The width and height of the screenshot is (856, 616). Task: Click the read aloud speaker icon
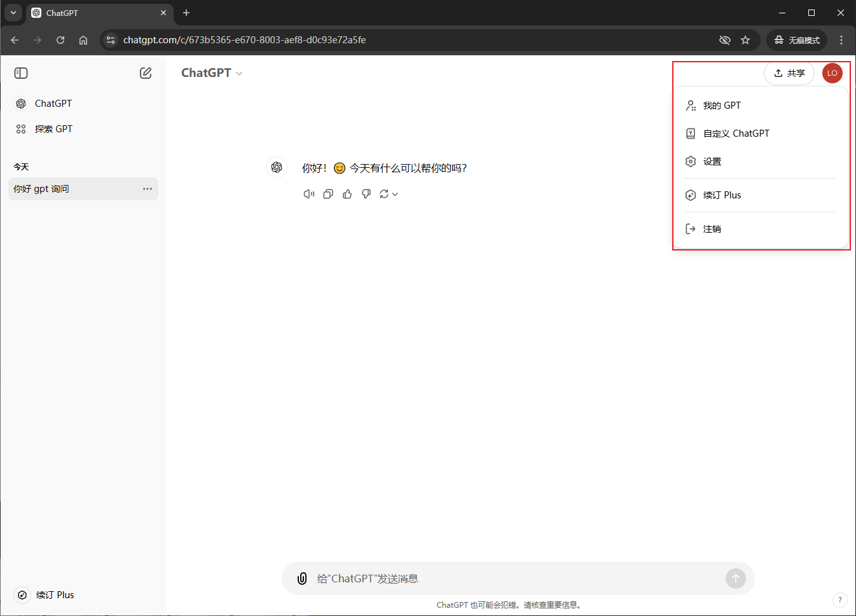pyautogui.click(x=309, y=195)
